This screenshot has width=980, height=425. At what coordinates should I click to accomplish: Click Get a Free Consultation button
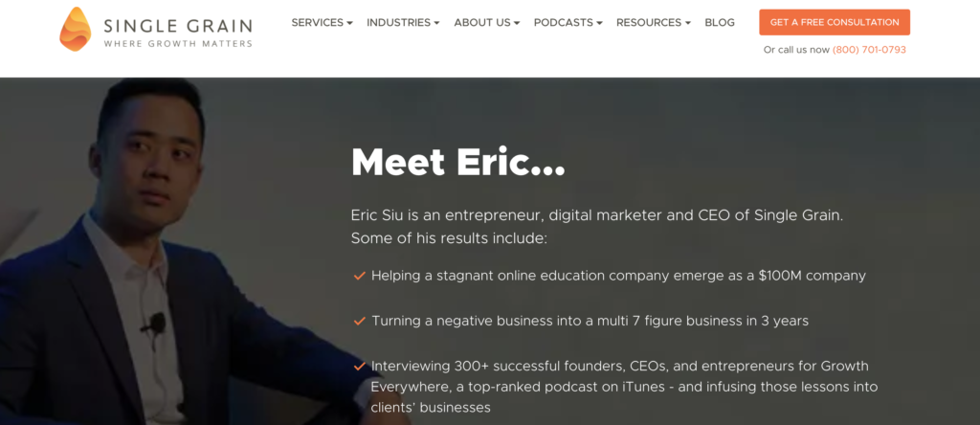pyautogui.click(x=835, y=22)
